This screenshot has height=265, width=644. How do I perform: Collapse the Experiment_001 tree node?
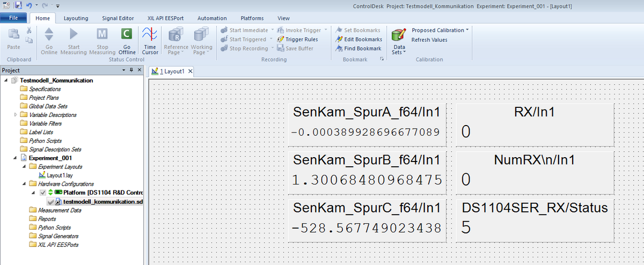pos(15,158)
